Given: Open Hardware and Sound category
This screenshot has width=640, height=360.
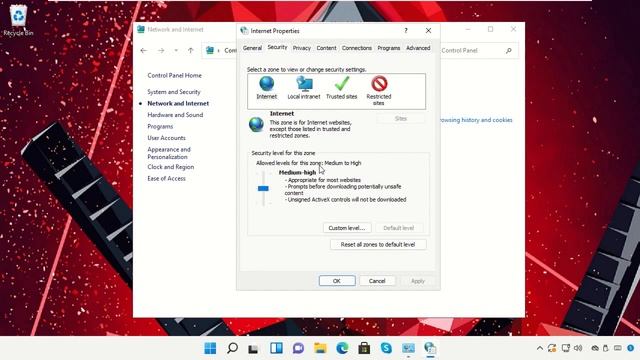Looking at the screenshot, I should click(175, 115).
